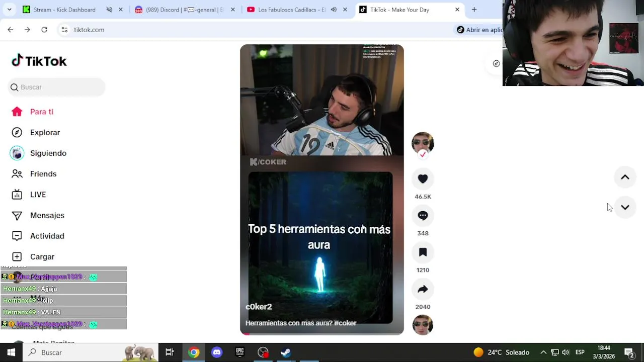Go to next video with down chevron
The image size is (644, 362).
tap(625, 207)
